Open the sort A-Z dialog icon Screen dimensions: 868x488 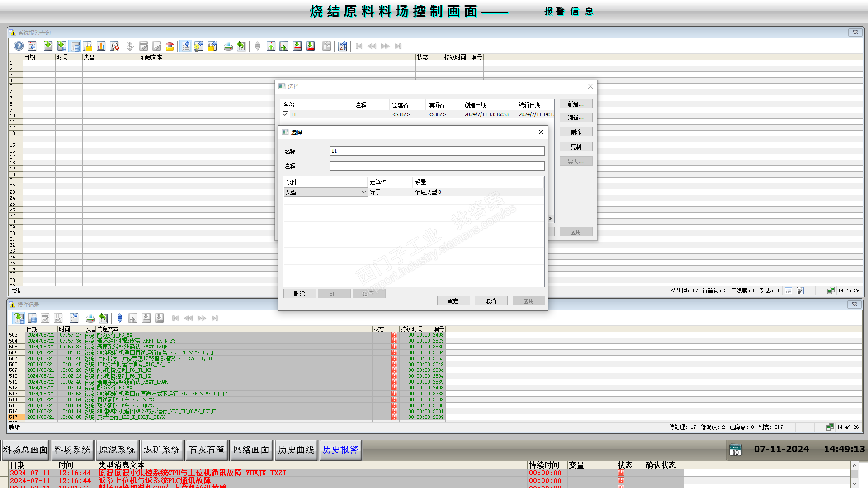pos(343,46)
